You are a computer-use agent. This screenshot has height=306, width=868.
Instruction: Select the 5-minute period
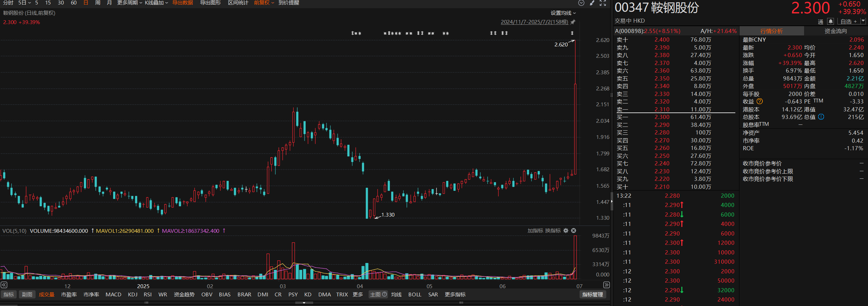37,3
